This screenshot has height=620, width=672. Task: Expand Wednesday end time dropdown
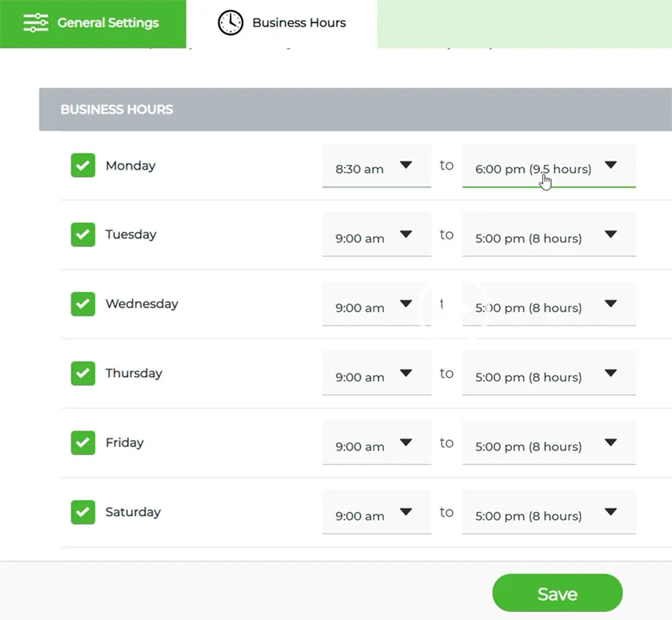point(549,304)
